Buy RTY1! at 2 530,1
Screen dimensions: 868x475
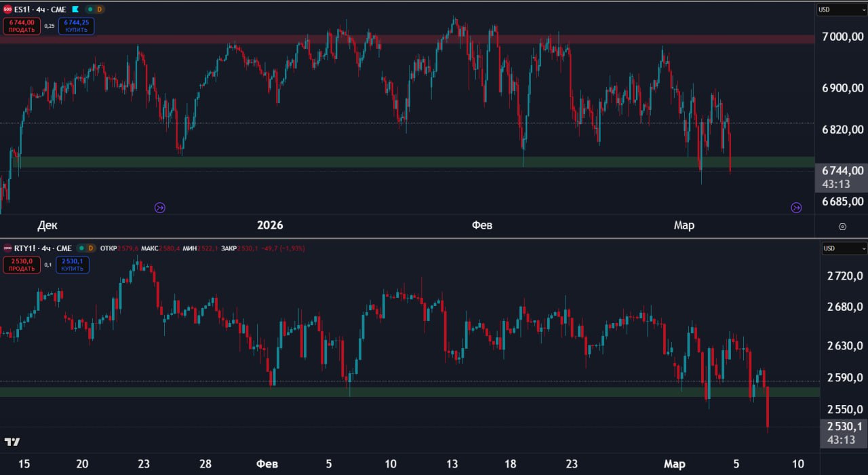(73, 265)
